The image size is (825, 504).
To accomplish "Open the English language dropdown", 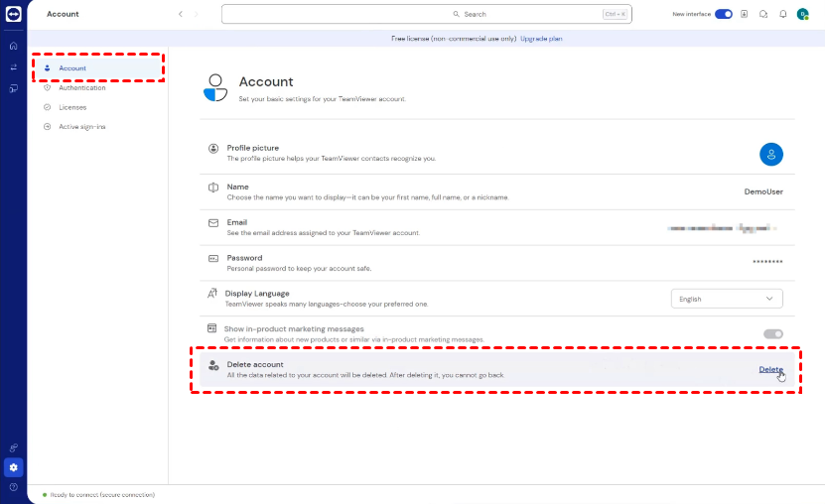I will click(x=727, y=299).
